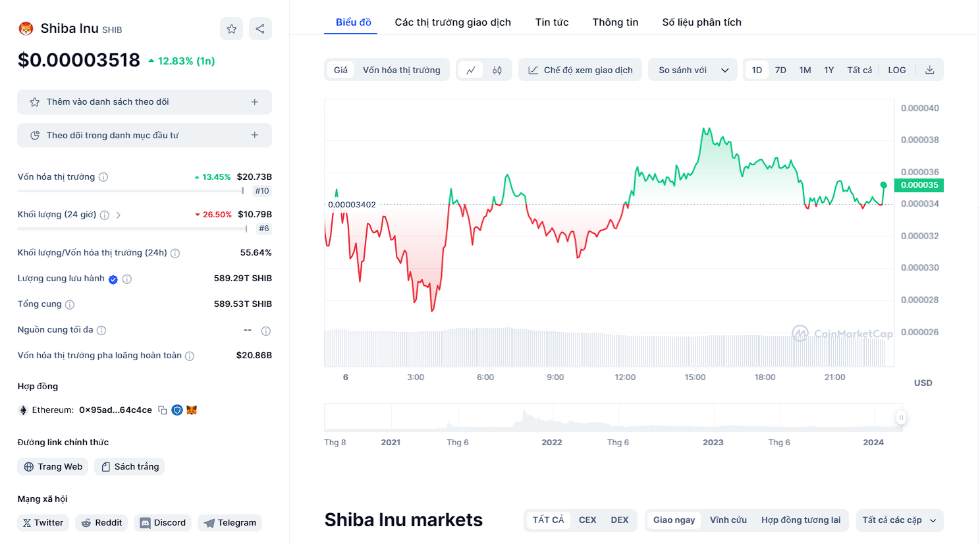Viewport: 980px width, 544px height.
Task: Click info icon beside max supply dashes
Action: pyautogui.click(x=266, y=331)
